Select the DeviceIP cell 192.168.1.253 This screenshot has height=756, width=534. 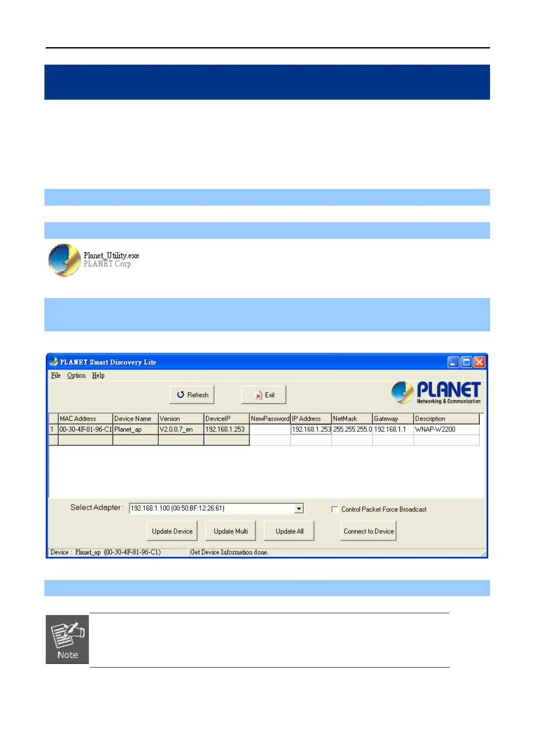[x=227, y=429]
